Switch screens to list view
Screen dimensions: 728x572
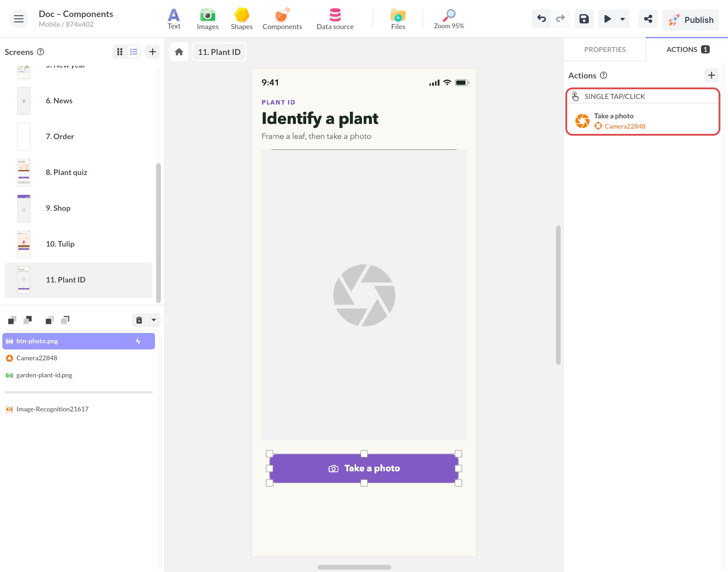[134, 52]
